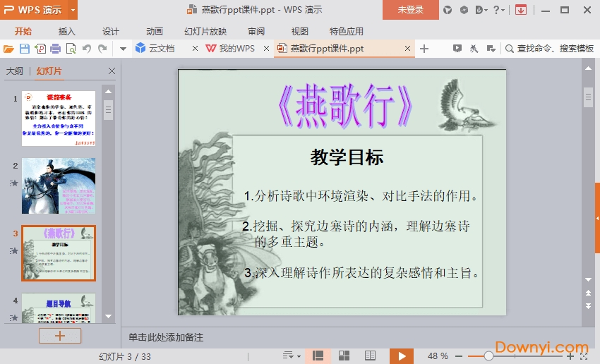Close the slide thumbnails side panel

click(x=112, y=71)
